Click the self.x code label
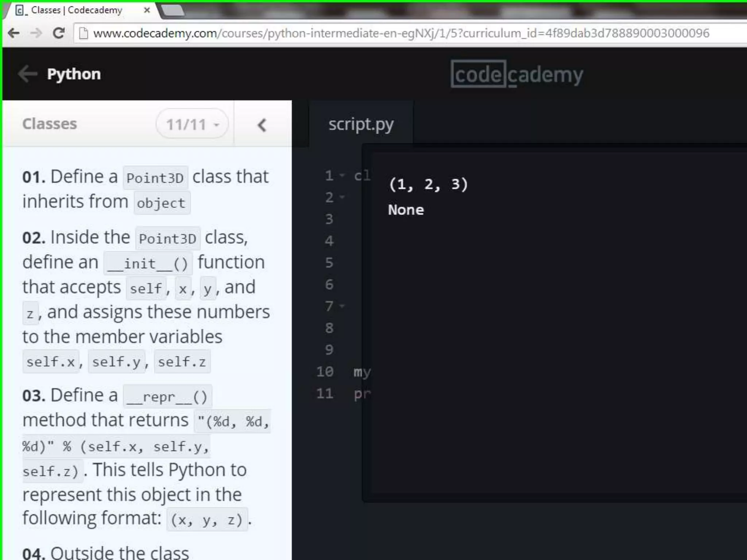 coord(51,362)
